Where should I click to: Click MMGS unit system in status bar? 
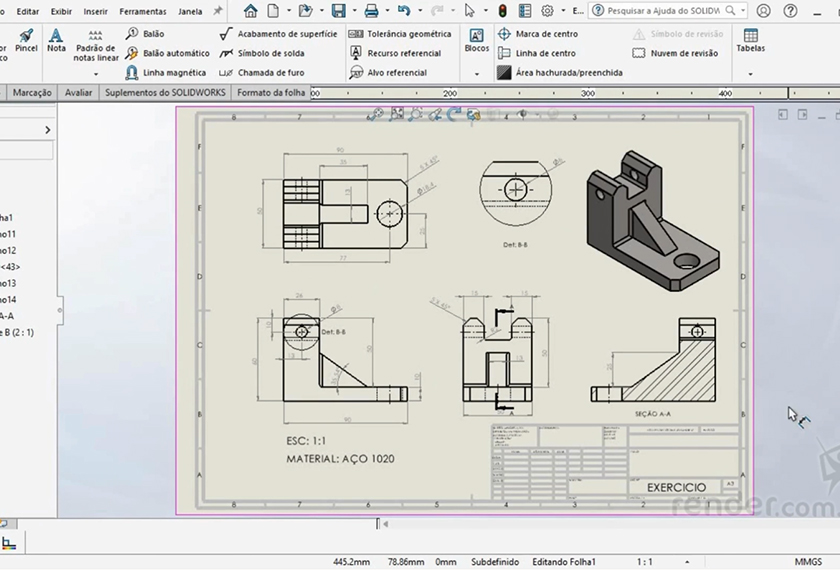(808, 562)
